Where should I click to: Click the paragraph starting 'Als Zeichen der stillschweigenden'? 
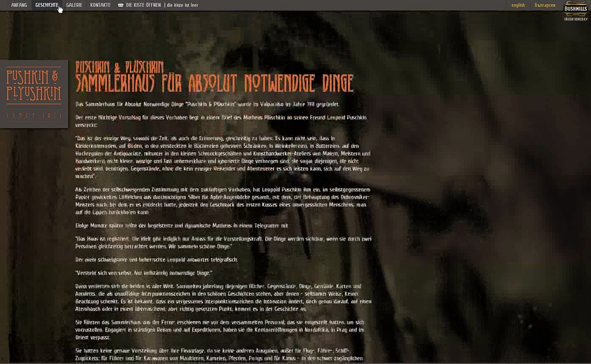tap(223, 201)
